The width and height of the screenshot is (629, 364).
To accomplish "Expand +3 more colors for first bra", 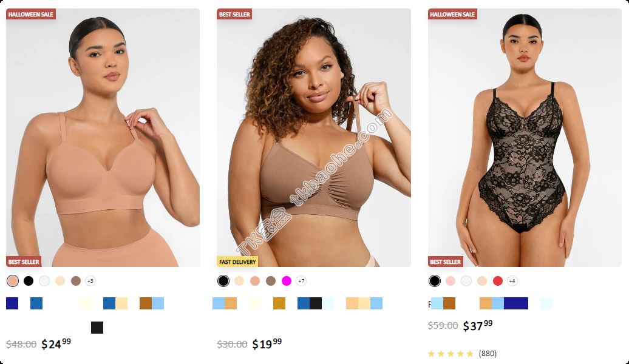I will pyautogui.click(x=90, y=281).
